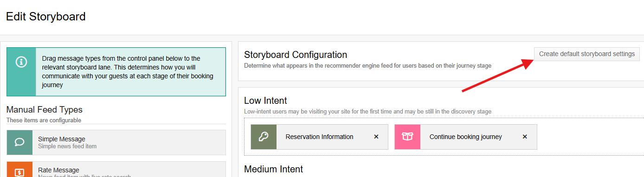Viewport: 644px width, 177px height.
Task: Click the info icon in teal banner
Action: click(21, 62)
